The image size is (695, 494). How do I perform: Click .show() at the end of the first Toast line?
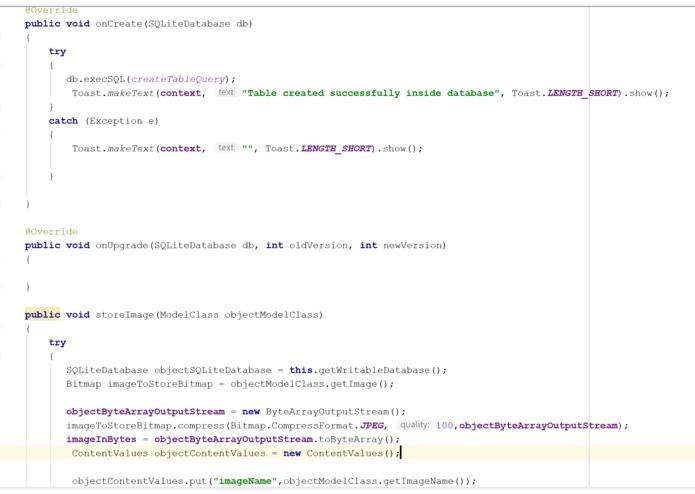click(x=644, y=93)
